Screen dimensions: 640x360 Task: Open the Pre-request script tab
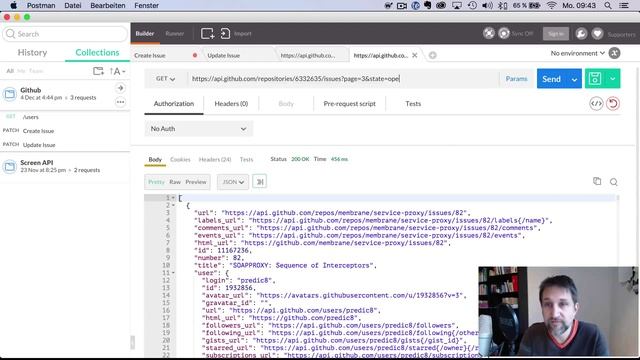coord(349,104)
